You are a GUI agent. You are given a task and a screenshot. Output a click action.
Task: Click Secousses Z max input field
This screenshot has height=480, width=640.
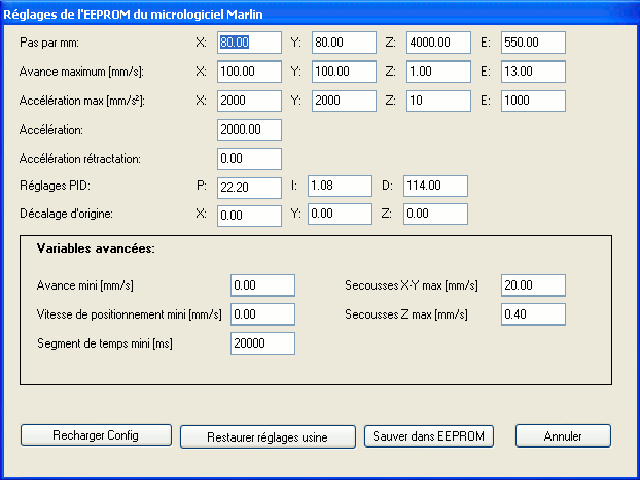coord(533,314)
